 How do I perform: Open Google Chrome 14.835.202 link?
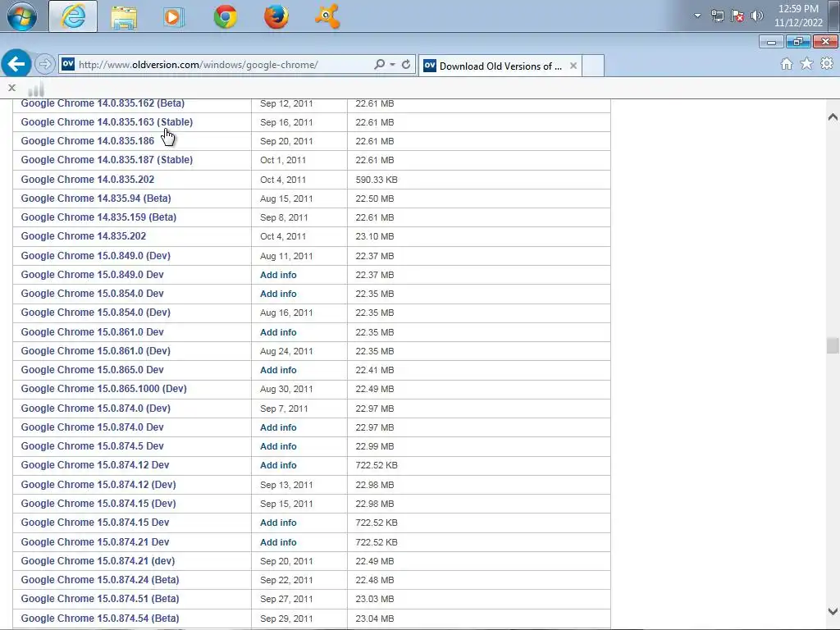point(84,236)
